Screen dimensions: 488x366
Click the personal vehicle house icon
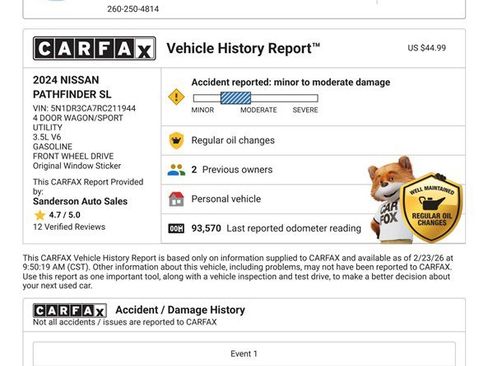click(176, 199)
